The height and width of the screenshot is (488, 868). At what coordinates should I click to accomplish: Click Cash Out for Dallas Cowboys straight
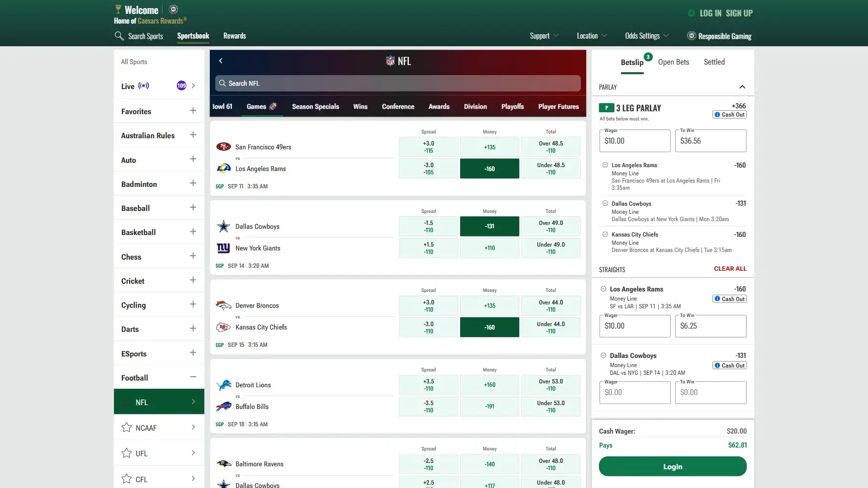pos(730,366)
